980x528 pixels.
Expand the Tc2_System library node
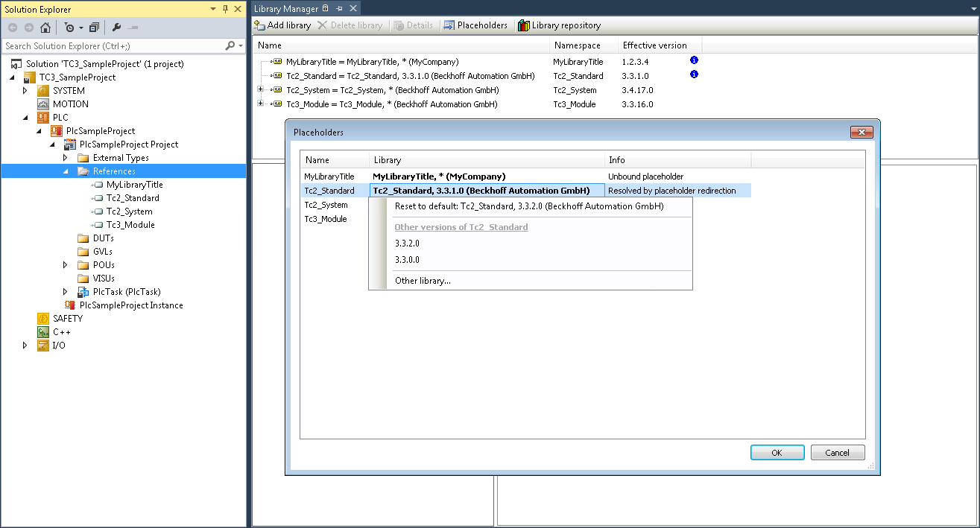pos(259,89)
